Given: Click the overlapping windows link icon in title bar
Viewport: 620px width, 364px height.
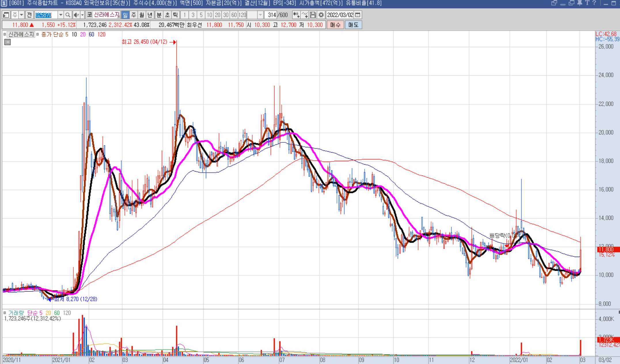Looking at the screenshot, I should [554, 3].
